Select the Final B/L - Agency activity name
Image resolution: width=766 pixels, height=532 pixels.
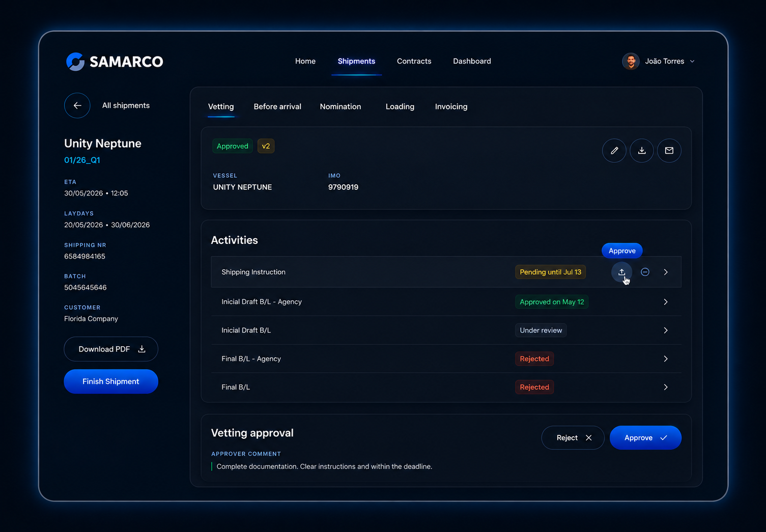click(x=251, y=359)
